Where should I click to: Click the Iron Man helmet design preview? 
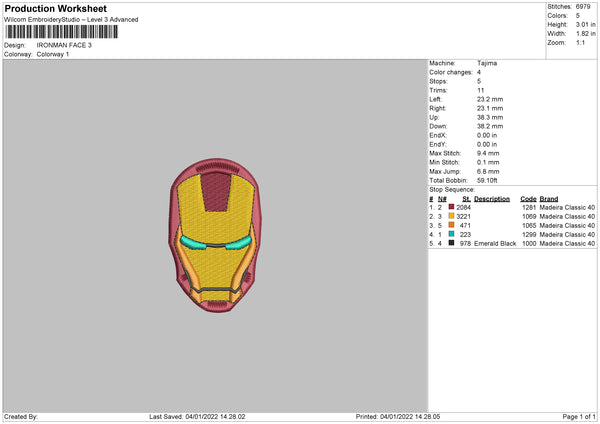click(x=215, y=235)
